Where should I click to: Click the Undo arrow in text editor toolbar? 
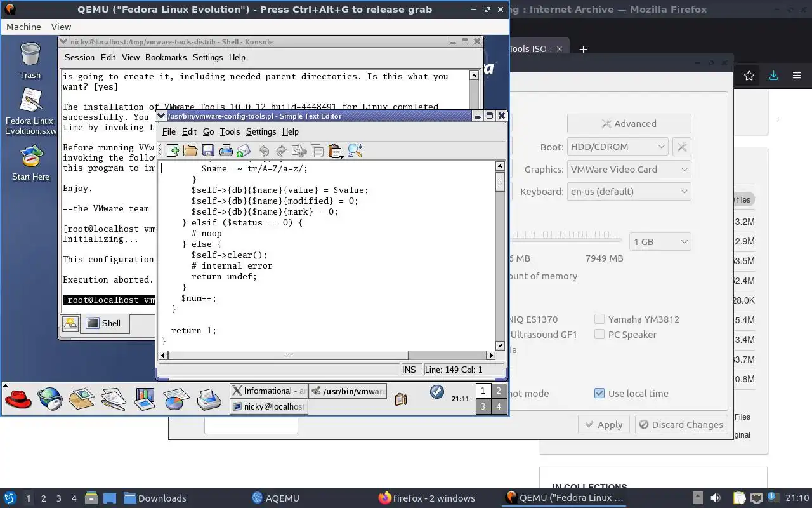(264, 150)
